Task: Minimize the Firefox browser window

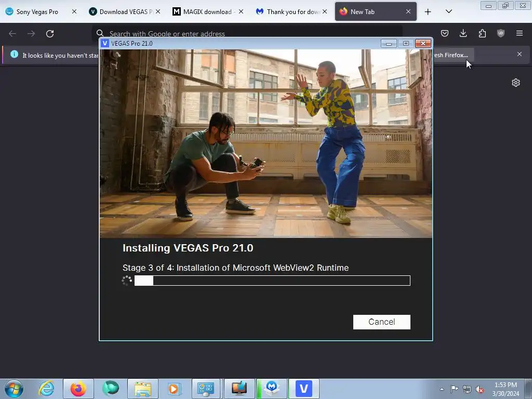Action: pyautogui.click(x=488, y=5)
